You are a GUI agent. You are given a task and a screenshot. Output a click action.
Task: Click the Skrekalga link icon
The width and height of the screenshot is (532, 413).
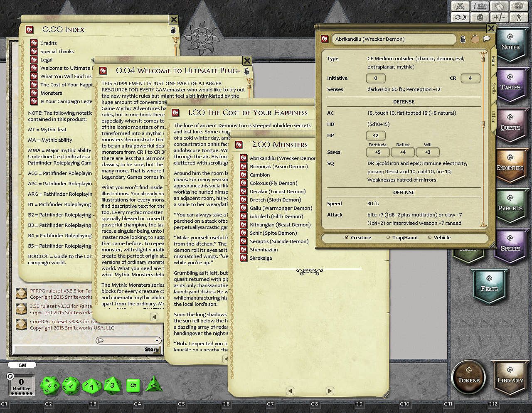pyautogui.click(x=244, y=258)
